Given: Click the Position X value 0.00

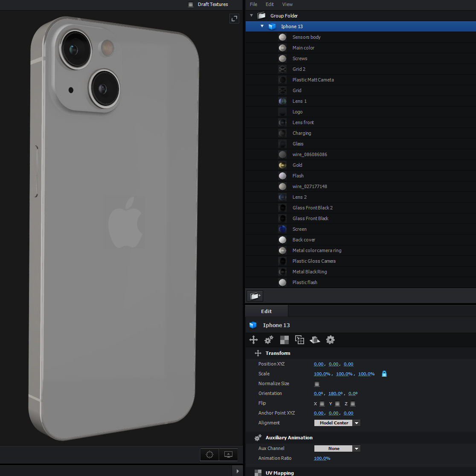Looking at the screenshot, I should click(319, 364).
